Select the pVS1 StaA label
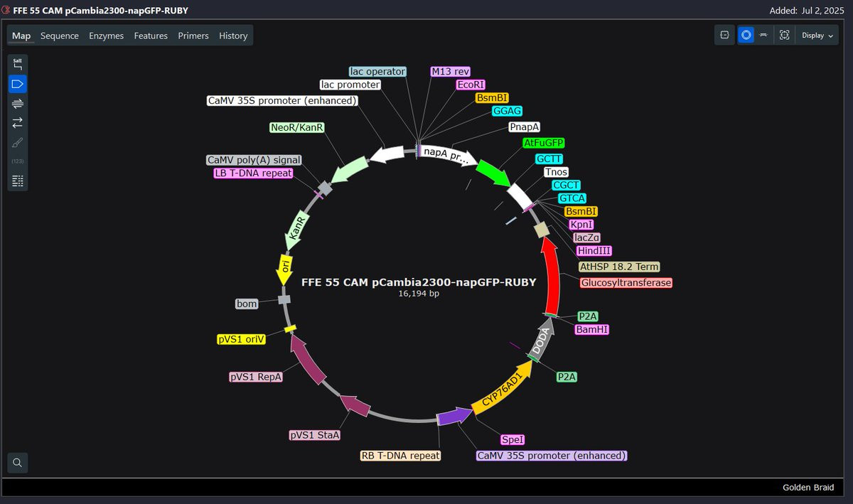The image size is (853, 504). [315, 435]
